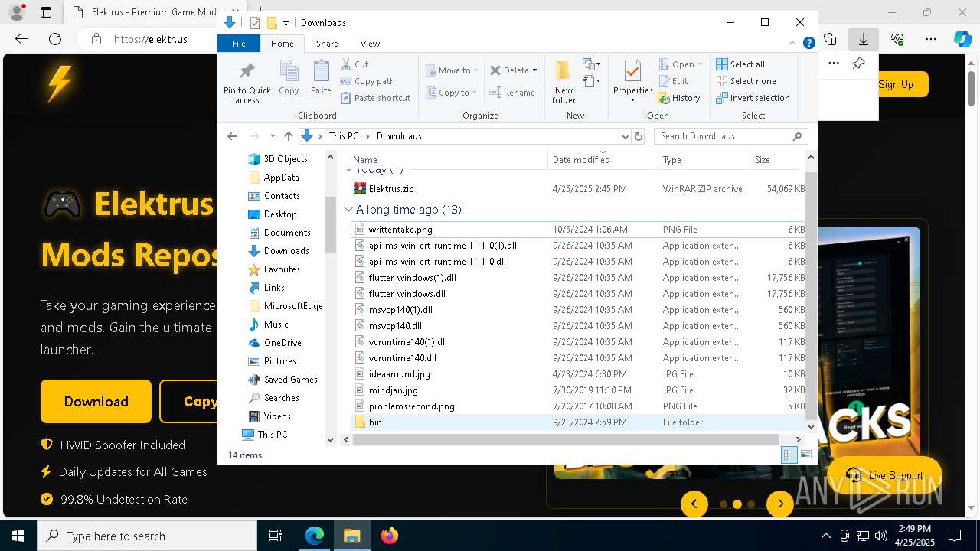The width and height of the screenshot is (980, 551).
Task: Switch to the View ribbon tab
Action: pyautogui.click(x=370, y=44)
